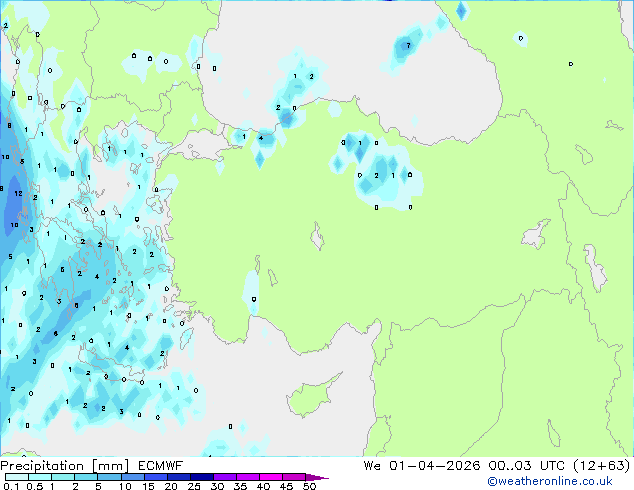Click the 'Precipitation [mm]' title text
Image resolution: width=634 pixels, height=490 pixels.
[x=64, y=466]
